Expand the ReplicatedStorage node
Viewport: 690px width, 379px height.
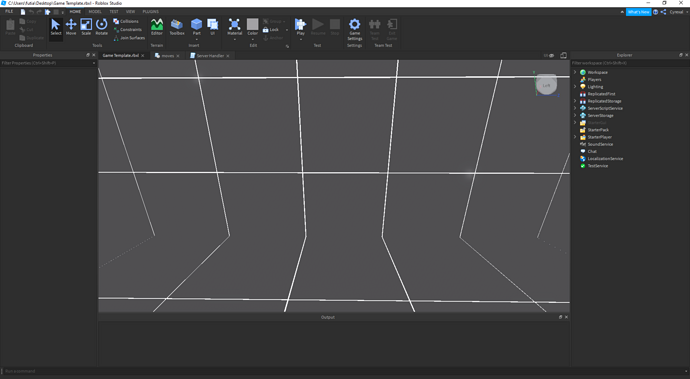[x=575, y=101]
